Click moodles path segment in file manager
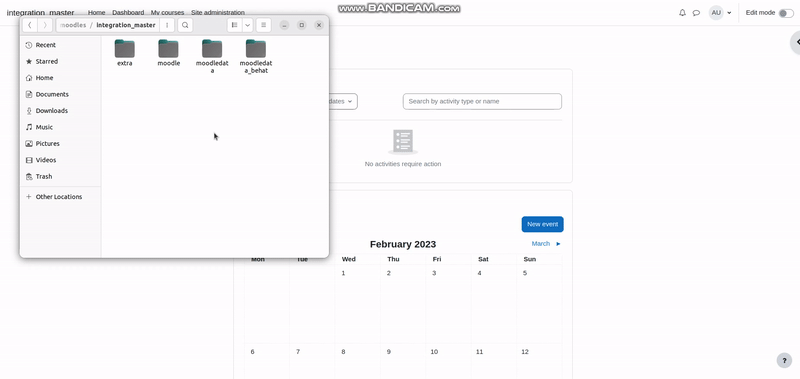This screenshot has width=800, height=379. coord(72,25)
